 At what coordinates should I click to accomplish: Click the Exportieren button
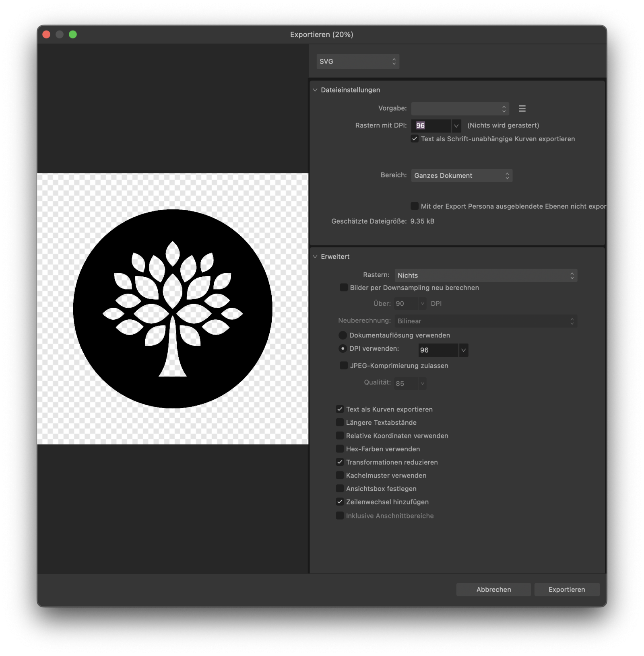[567, 590]
